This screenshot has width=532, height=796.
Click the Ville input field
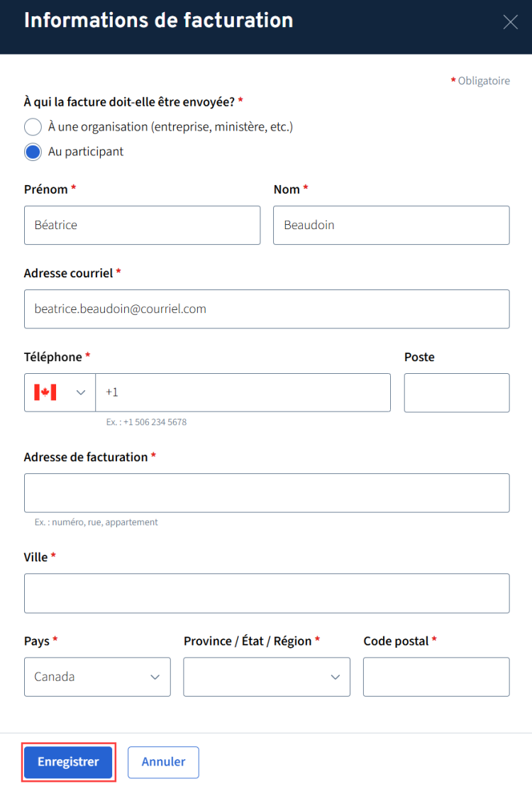point(266,593)
